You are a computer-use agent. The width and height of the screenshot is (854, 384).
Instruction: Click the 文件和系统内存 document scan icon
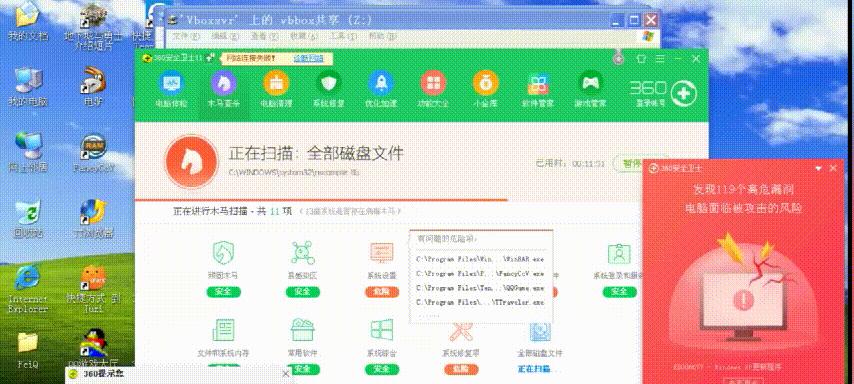click(x=224, y=331)
